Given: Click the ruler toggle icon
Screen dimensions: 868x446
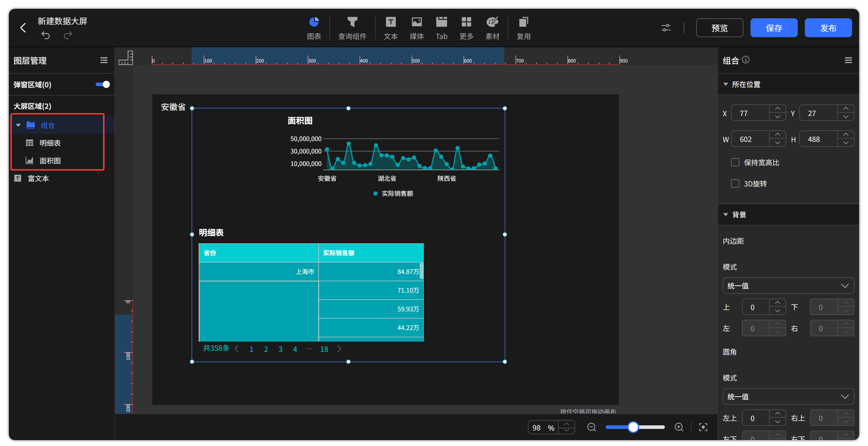Looking at the screenshot, I should click(x=126, y=58).
